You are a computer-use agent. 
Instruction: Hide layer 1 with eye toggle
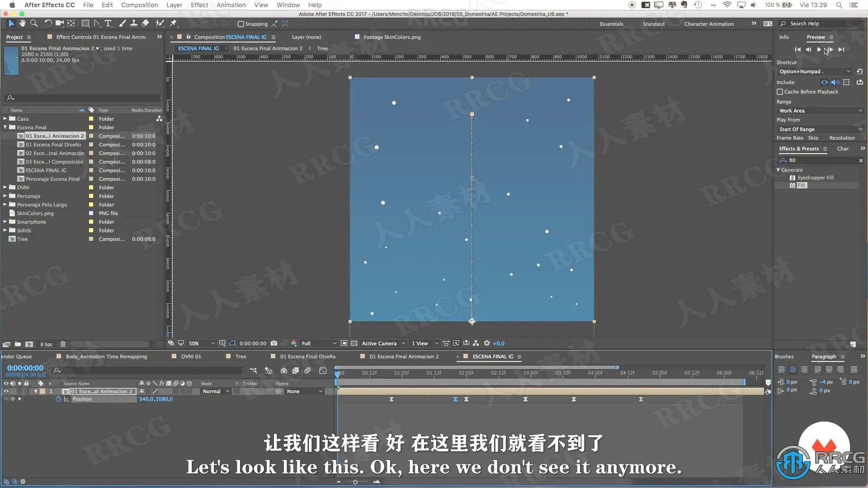(6, 391)
